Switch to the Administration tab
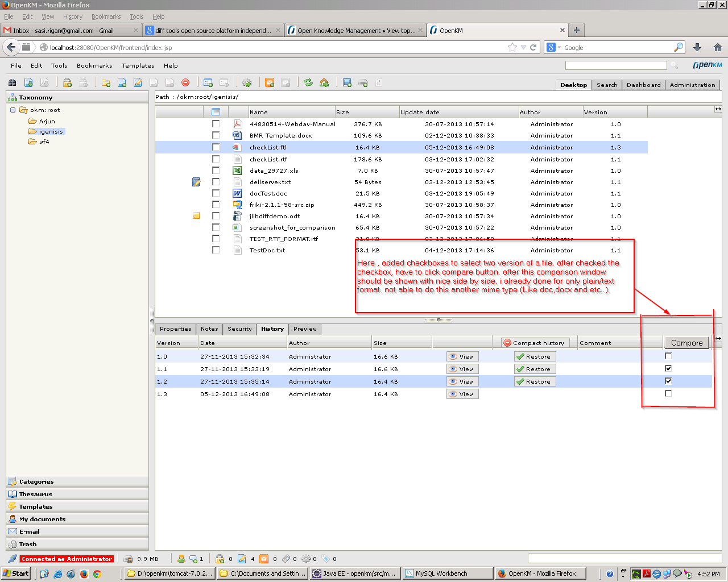728x582 pixels. [x=692, y=85]
